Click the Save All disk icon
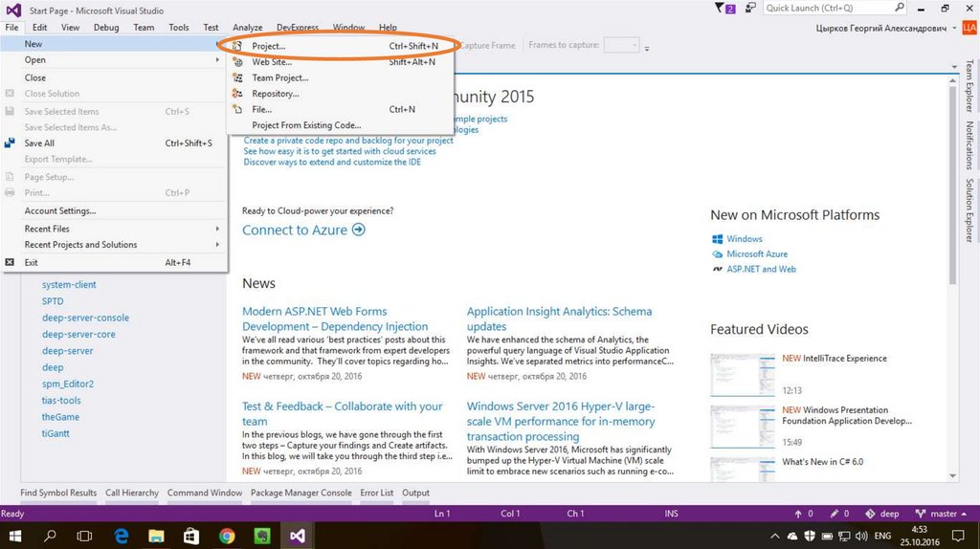 point(11,143)
